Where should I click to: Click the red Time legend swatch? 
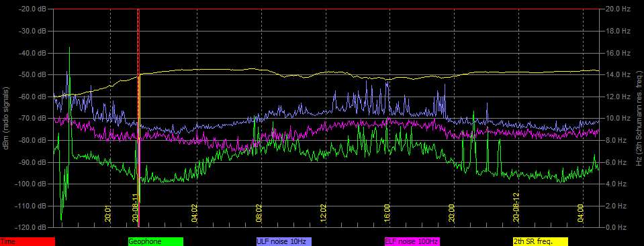pos(28,242)
